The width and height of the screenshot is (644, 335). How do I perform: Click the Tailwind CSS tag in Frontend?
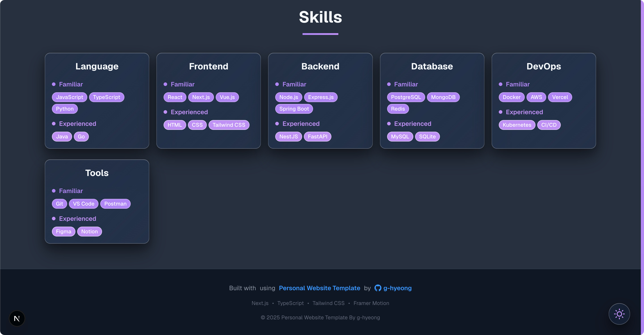[x=229, y=125]
